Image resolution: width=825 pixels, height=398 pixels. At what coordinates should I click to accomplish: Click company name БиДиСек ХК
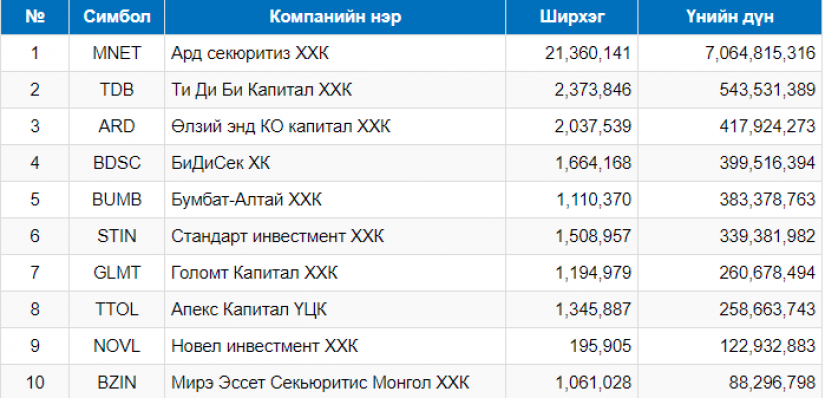click(x=220, y=163)
